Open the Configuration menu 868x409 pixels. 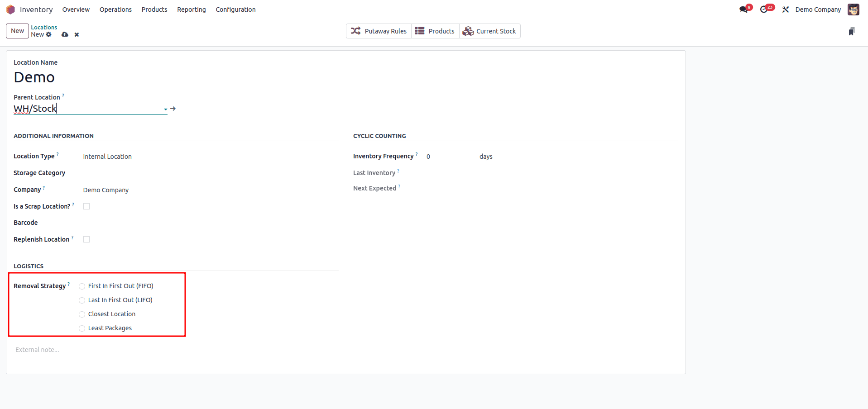coord(235,10)
